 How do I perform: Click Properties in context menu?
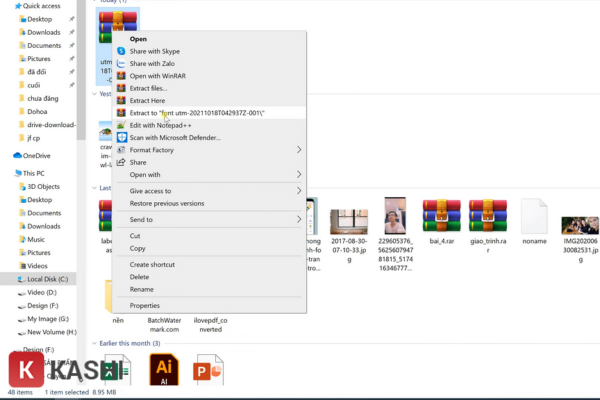(x=144, y=305)
